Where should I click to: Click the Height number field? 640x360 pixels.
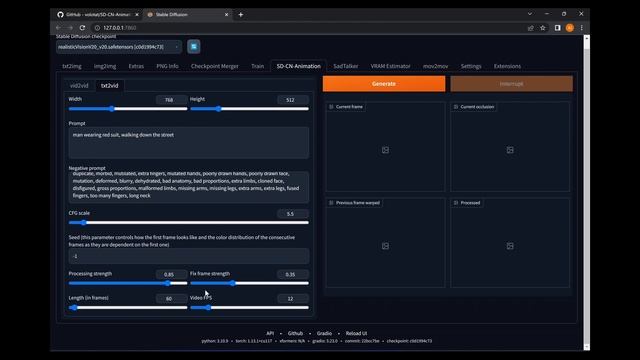(x=293, y=100)
